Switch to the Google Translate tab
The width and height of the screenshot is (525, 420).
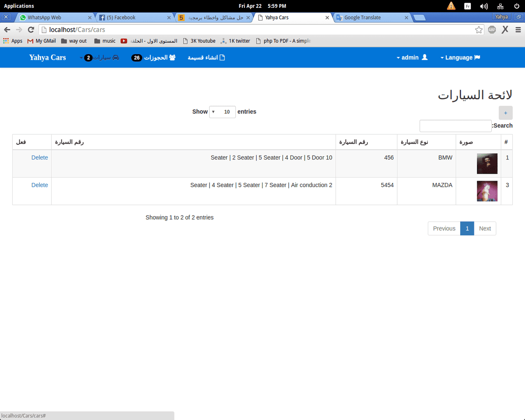click(372, 17)
